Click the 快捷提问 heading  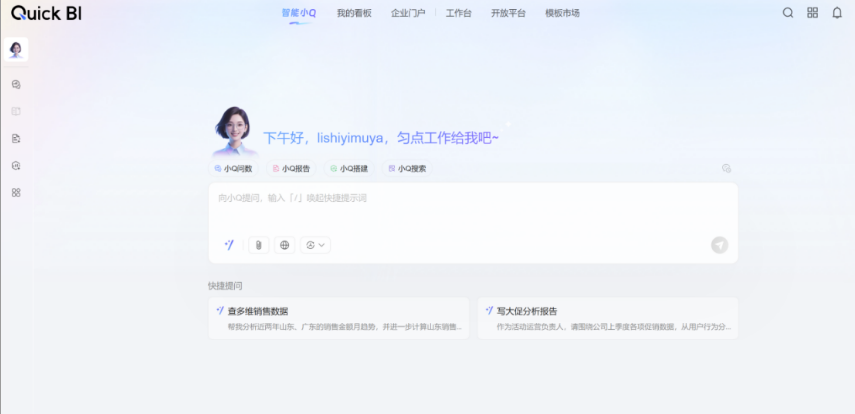[x=225, y=285]
